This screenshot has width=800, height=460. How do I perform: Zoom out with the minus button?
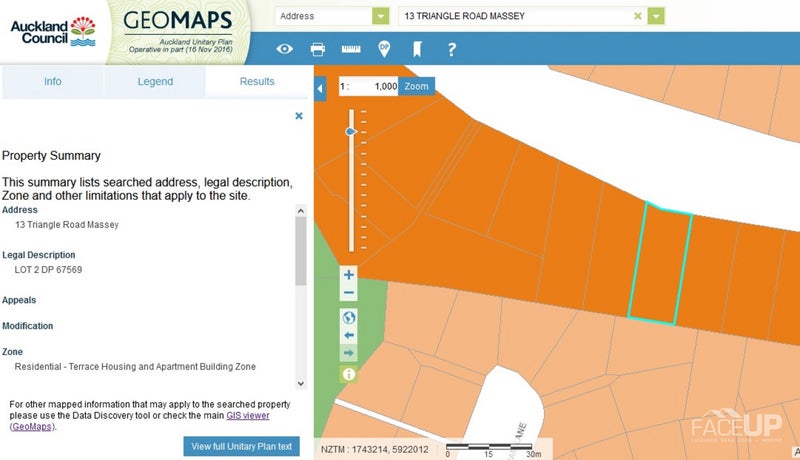coord(348,293)
